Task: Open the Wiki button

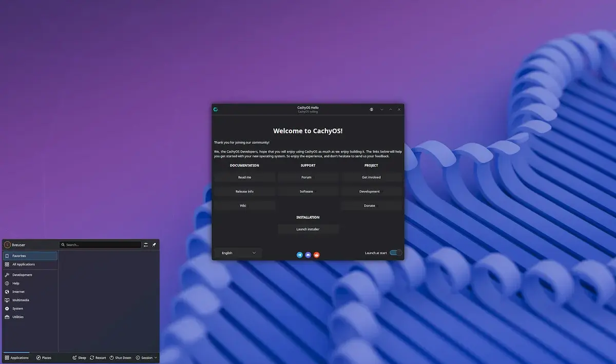Action: coord(244,206)
